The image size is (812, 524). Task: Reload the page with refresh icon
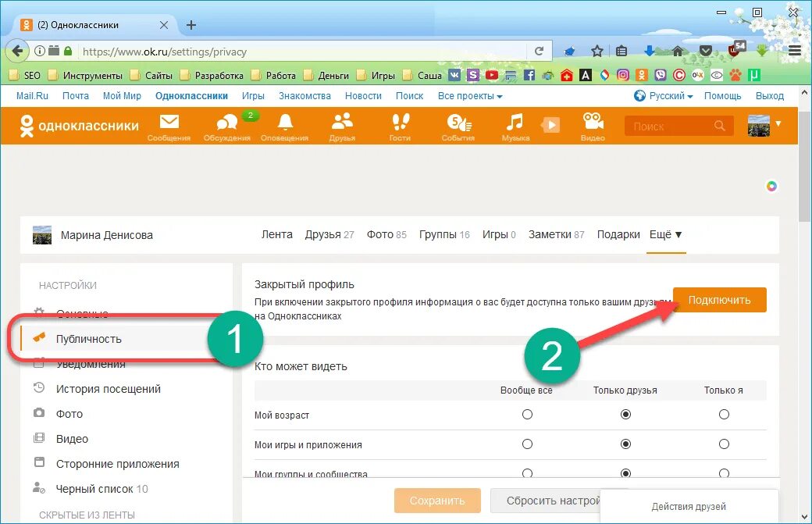[x=539, y=51]
